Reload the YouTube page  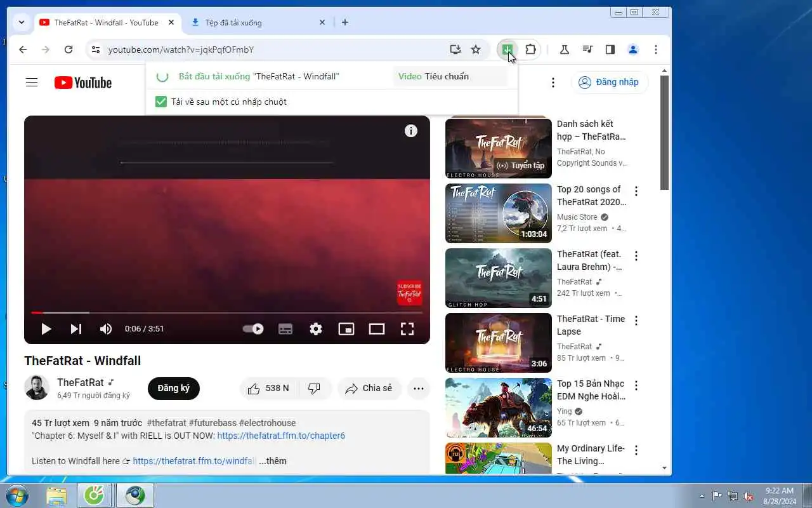[69, 50]
